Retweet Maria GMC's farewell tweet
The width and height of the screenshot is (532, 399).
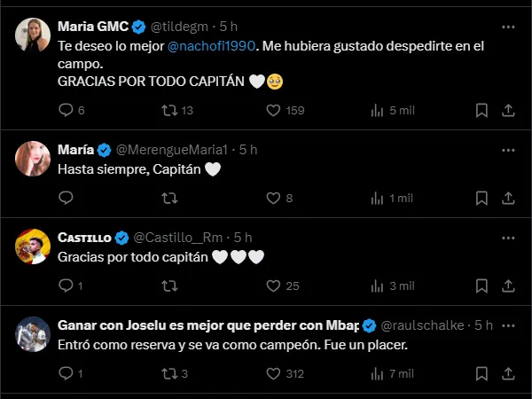168,111
